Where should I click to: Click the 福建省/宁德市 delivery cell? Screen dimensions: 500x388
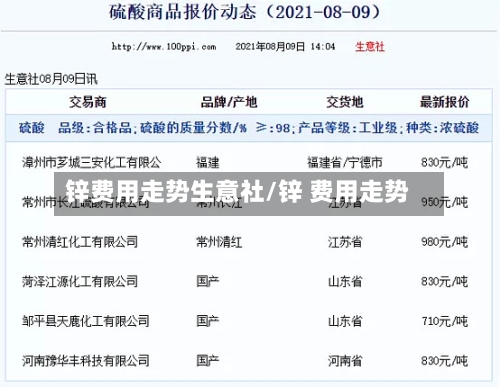[x=345, y=163]
